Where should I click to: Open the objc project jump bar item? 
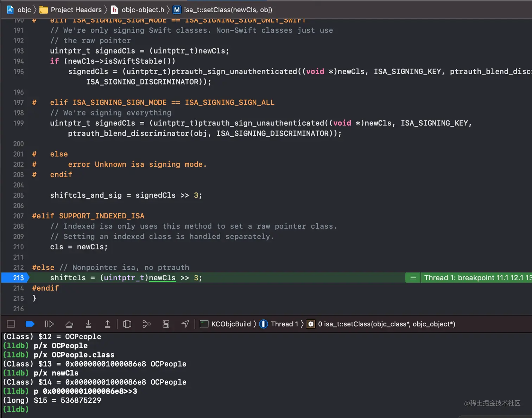click(24, 10)
